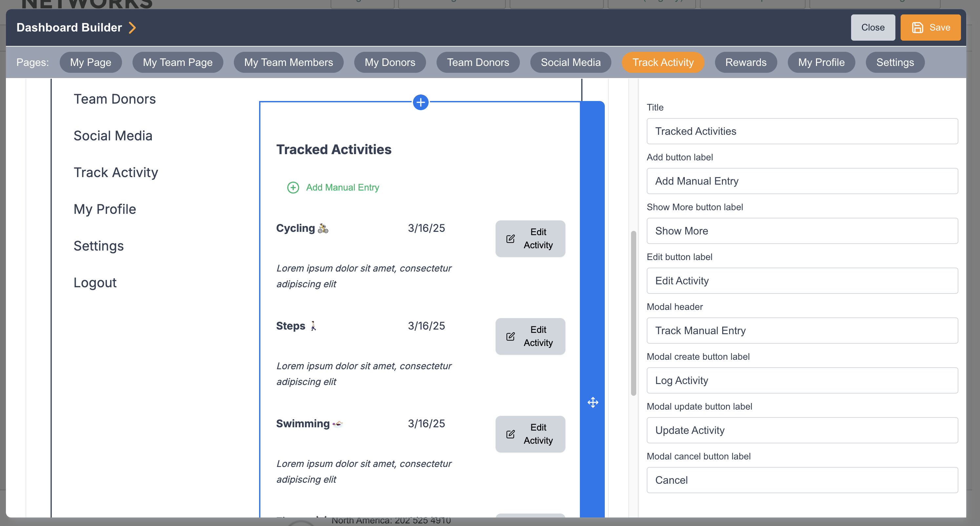Open the My Team Members page tab

(288, 62)
